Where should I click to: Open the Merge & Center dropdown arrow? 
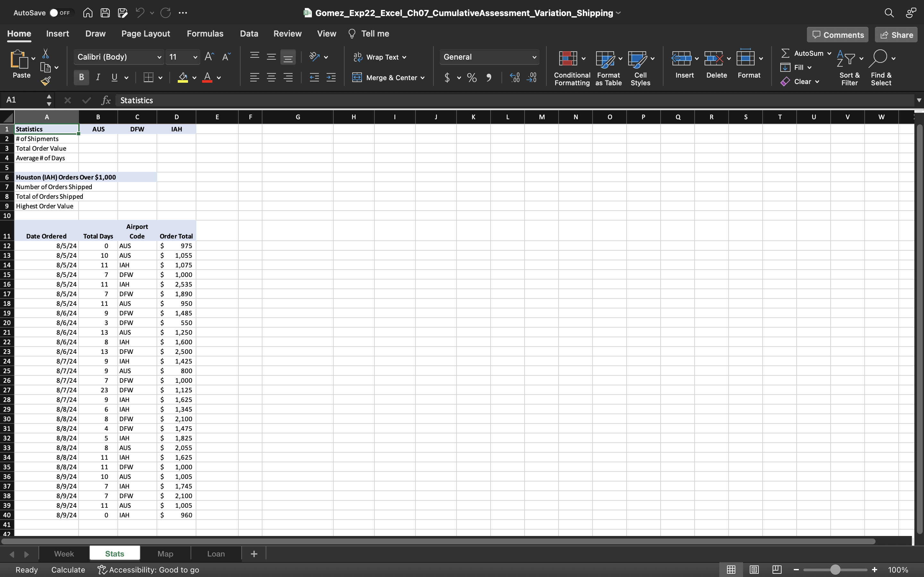click(423, 78)
